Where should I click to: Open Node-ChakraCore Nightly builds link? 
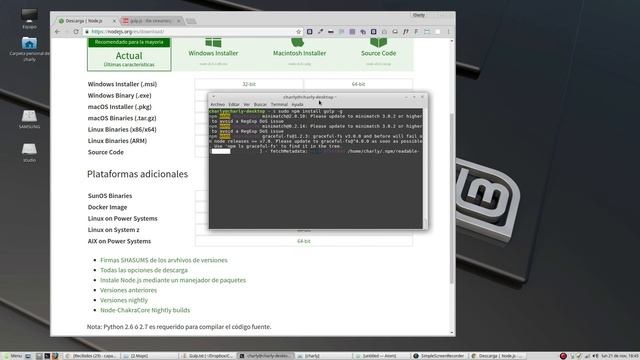click(x=145, y=310)
